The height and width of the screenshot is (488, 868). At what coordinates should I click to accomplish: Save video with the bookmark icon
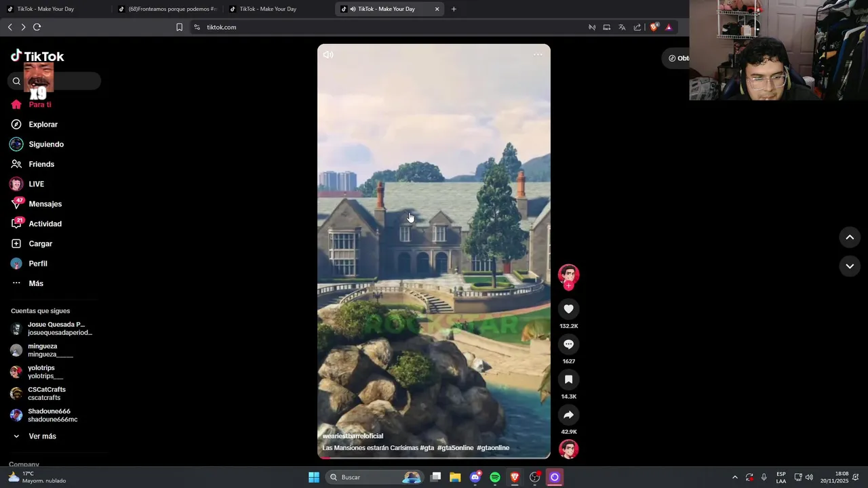click(x=568, y=380)
